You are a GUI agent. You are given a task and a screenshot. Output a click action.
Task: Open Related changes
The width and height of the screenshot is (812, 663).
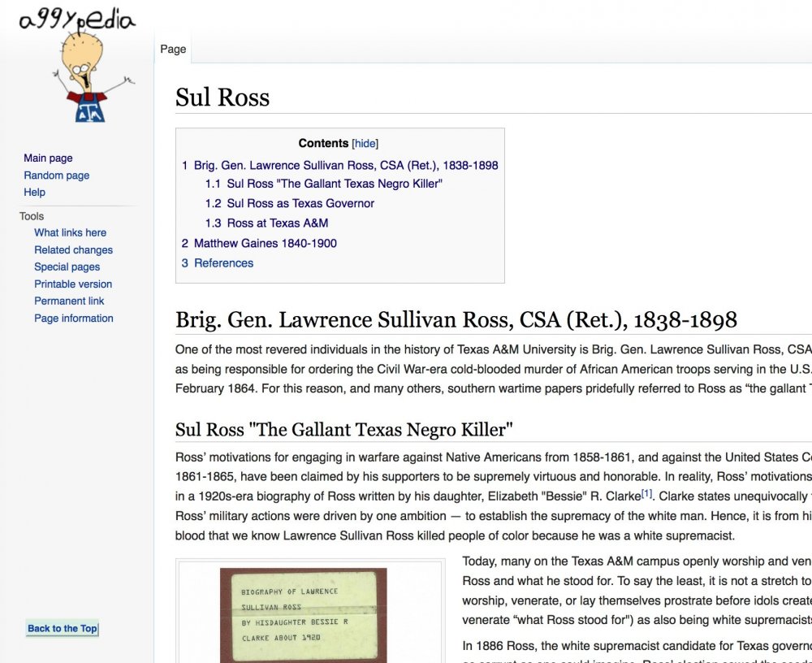(x=72, y=249)
